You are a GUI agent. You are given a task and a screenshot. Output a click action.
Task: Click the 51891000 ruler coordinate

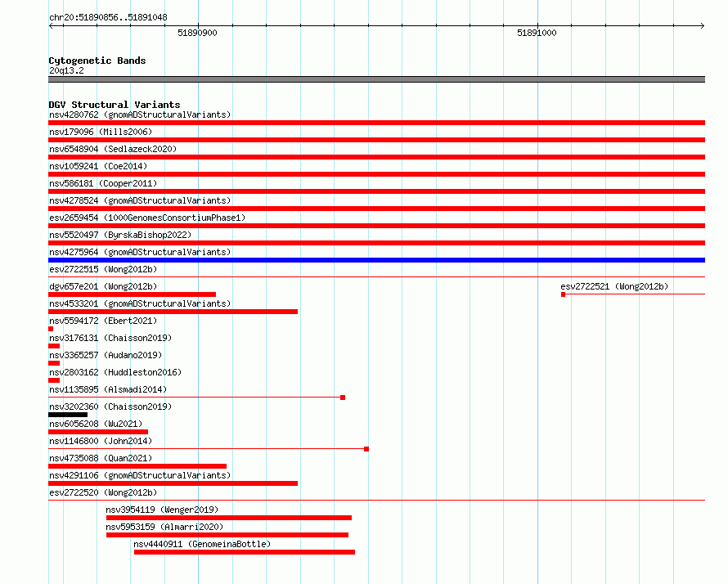(537, 33)
